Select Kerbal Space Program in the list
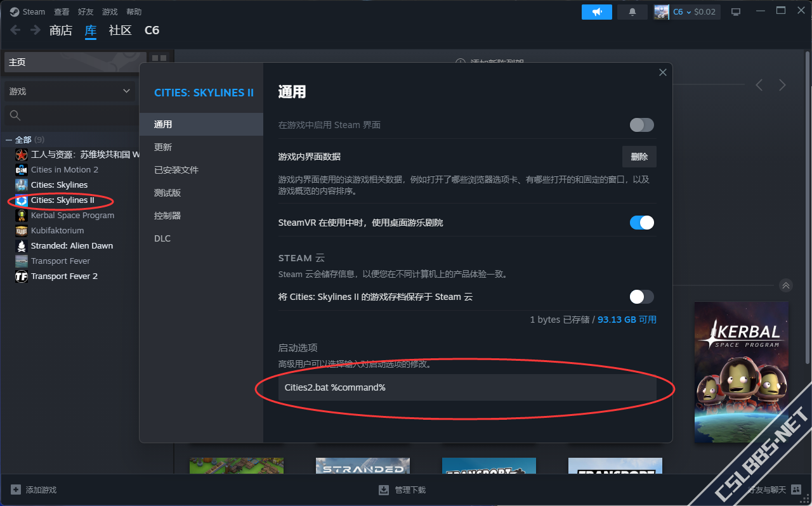Screen dimensions: 812x506 [72, 215]
